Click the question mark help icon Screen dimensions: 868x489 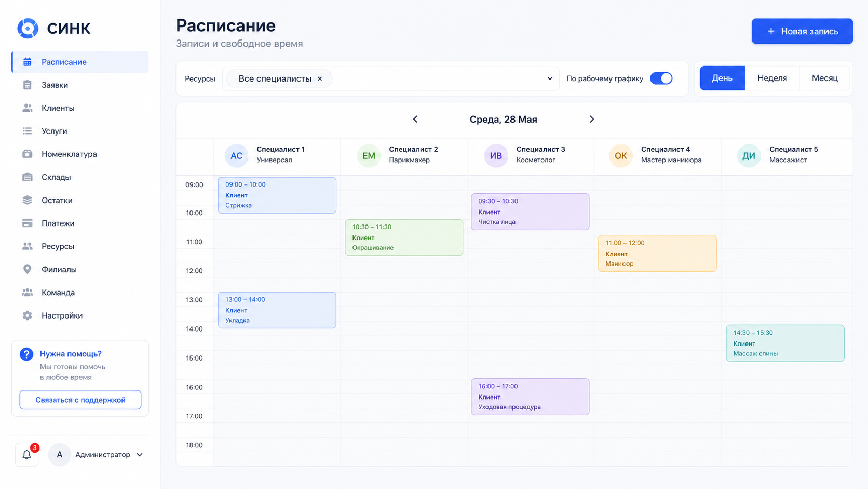click(x=26, y=354)
